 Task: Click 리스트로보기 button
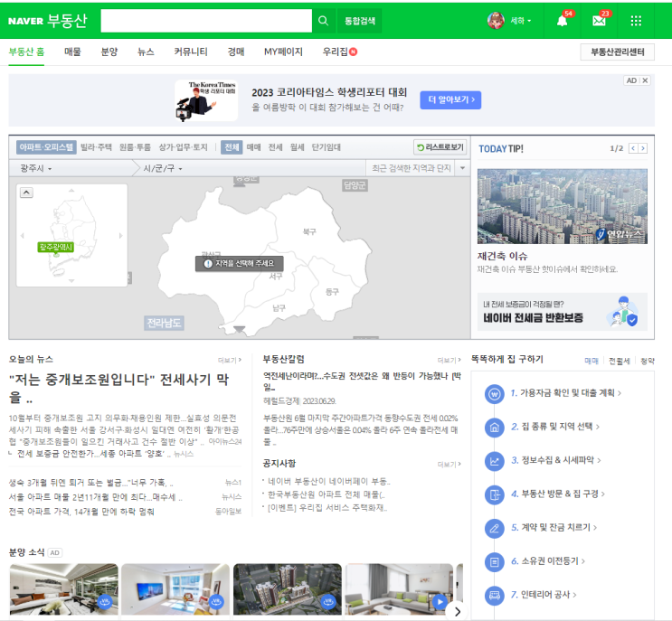(440, 147)
